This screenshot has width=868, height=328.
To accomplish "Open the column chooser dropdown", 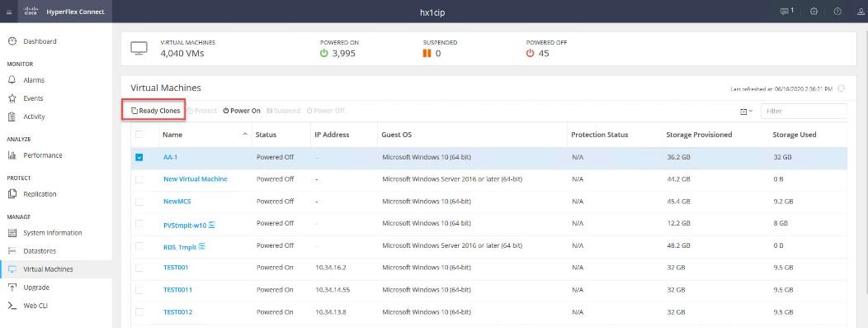I will tap(746, 111).
